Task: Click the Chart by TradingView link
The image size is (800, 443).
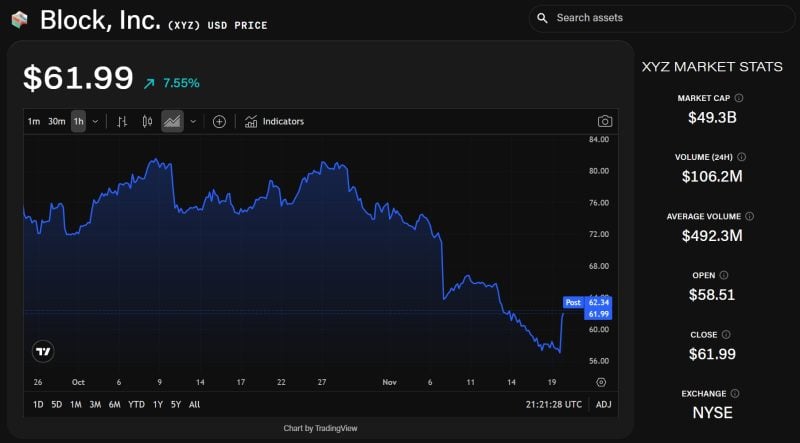Action: click(x=320, y=428)
